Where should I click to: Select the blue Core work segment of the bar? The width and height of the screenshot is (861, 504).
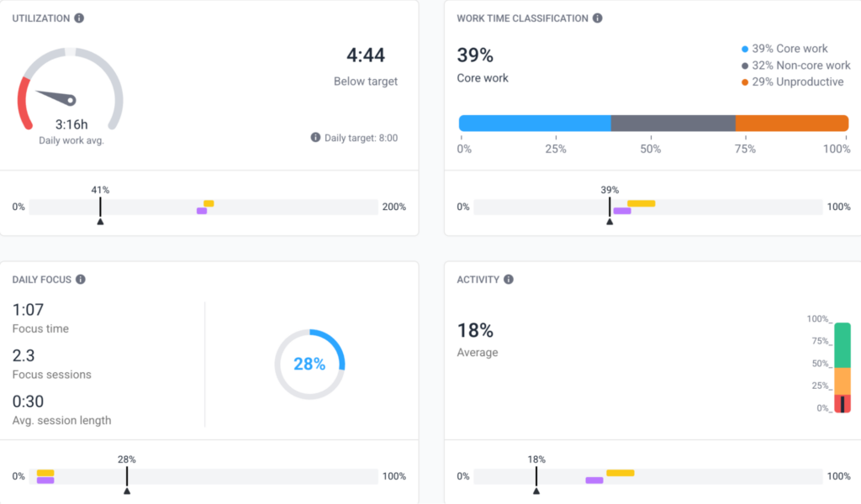point(534,122)
